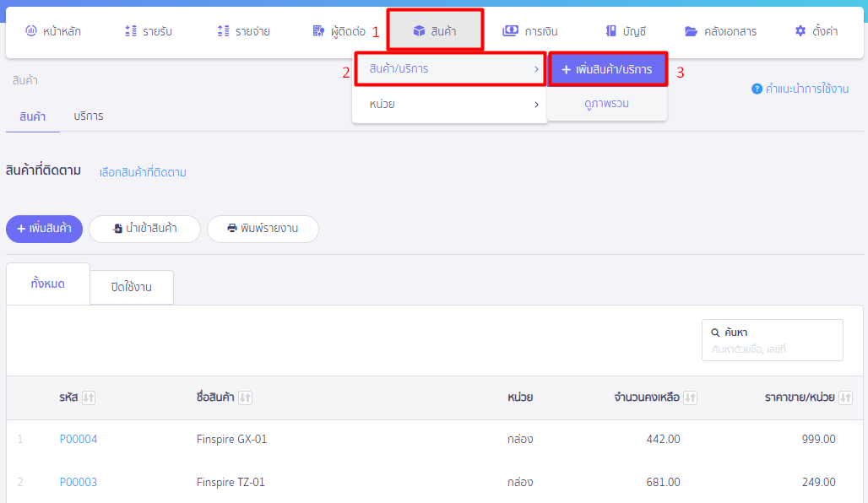Sort the ราคาขาย/หน่วย column via its icon
Image resolution: width=868 pixels, height=503 pixels.
(846, 398)
